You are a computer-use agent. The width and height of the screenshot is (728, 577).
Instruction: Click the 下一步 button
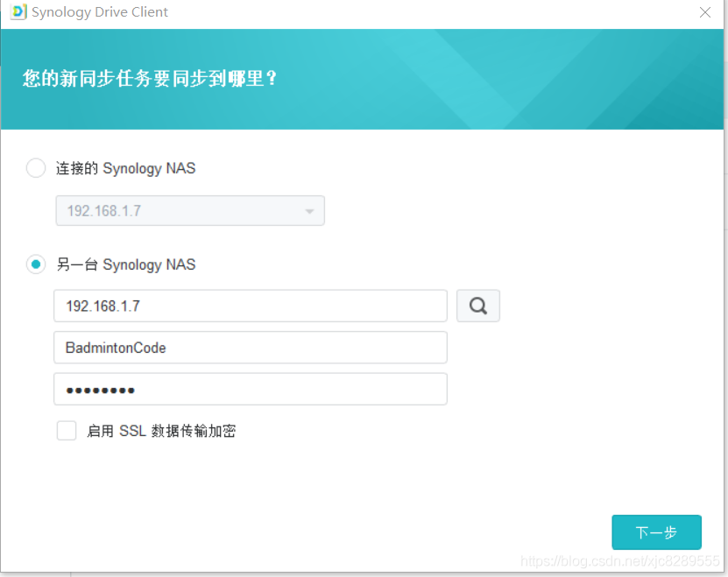(x=656, y=532)
